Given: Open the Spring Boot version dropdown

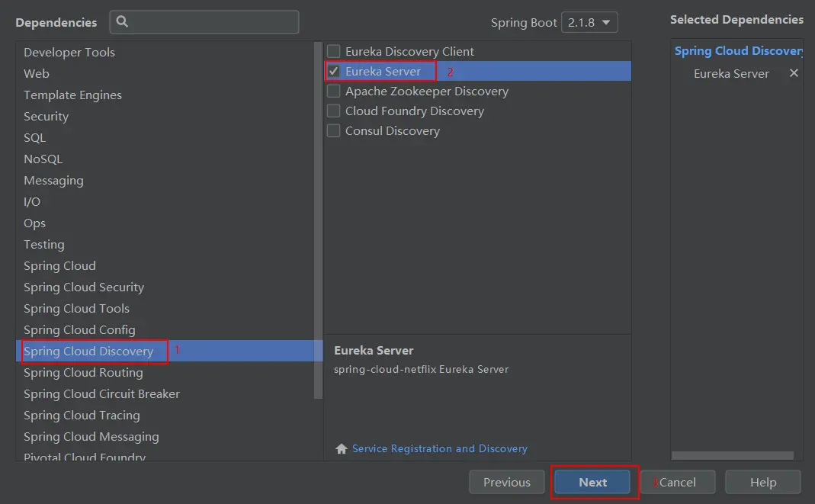Looking at the screenshot, I should (x=589, y=22).
